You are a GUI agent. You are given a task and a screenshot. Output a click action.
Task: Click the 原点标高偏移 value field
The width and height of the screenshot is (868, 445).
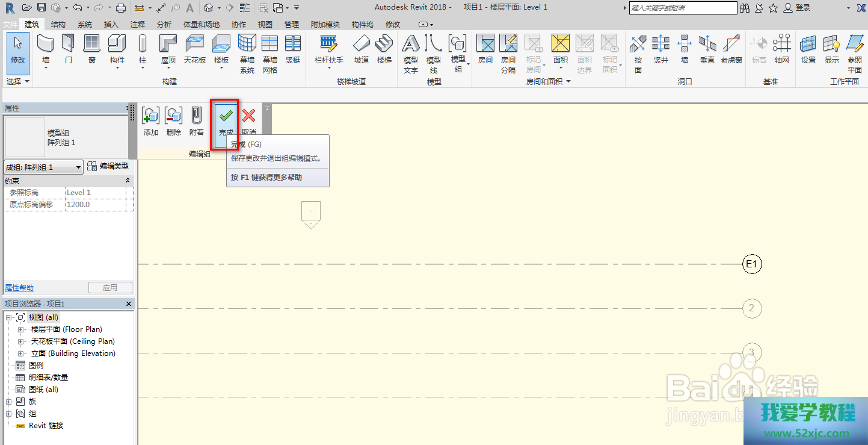coord(95,205)
